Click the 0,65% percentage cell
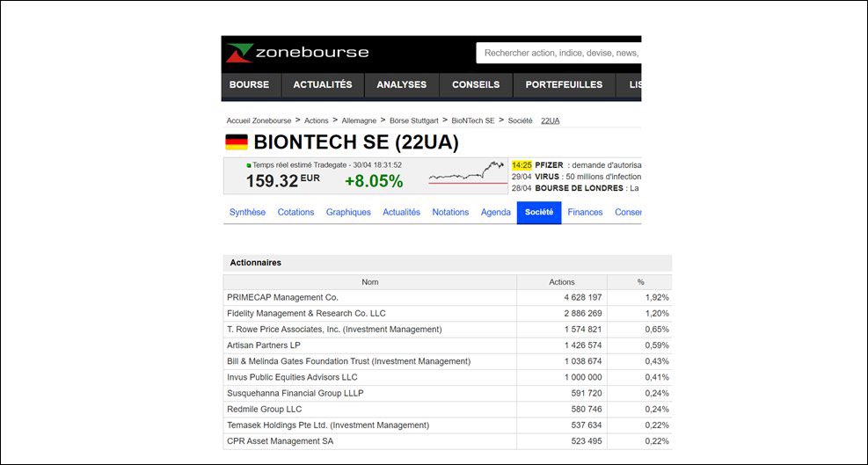Screen dimensions: 868x465 tap(657, 330)
